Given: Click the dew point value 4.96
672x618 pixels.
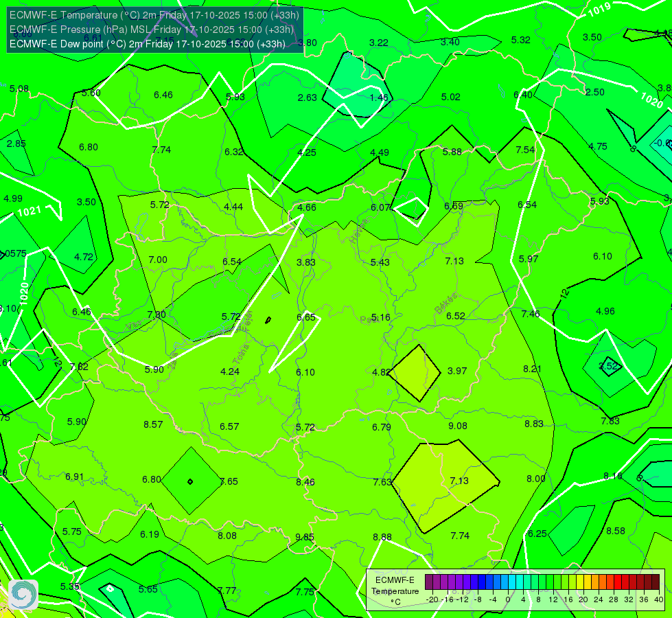Looking at the screenshot, I should [605, 311].
